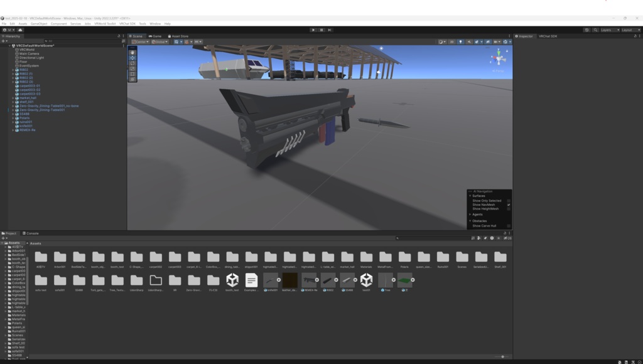
Task: Click the Play button
Action: click(x=313, y=30)
